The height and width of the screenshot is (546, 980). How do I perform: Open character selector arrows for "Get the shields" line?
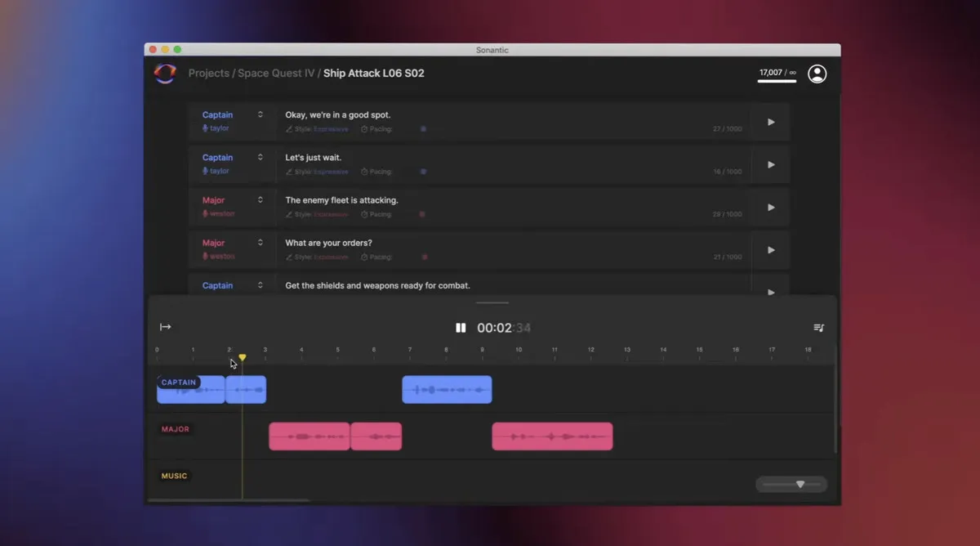[x=261, y=285]
